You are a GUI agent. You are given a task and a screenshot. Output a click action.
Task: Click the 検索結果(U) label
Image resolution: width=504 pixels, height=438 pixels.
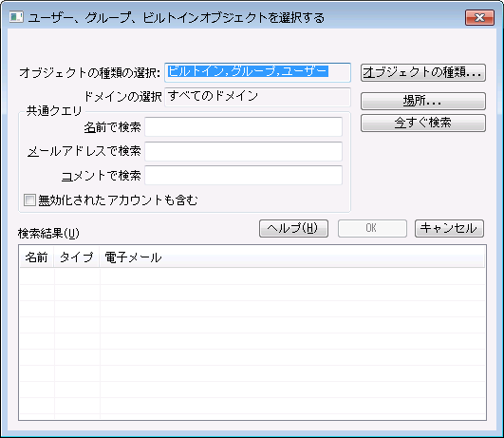click(48, 234)
